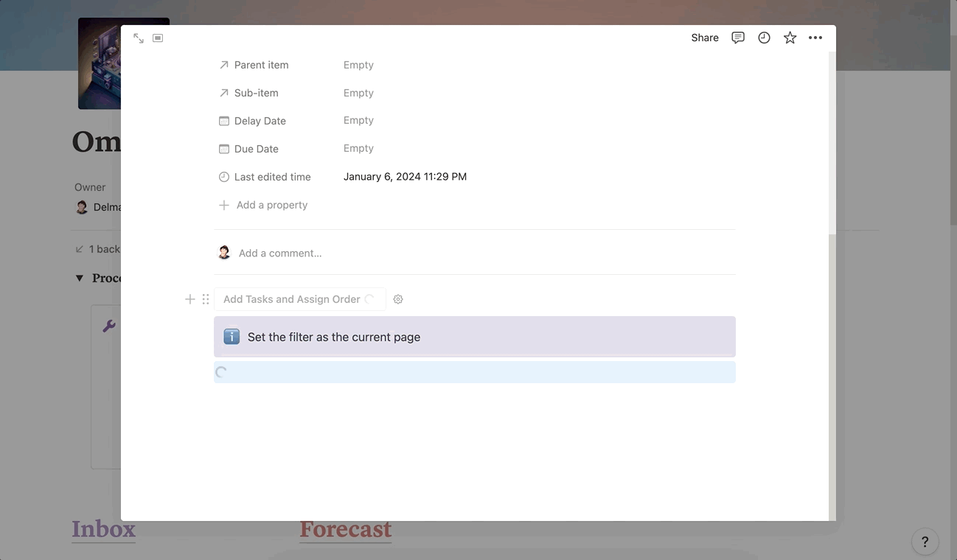Click the owner avatar in background page
This screenshot has height=560, width=957.
pos(82,207)
